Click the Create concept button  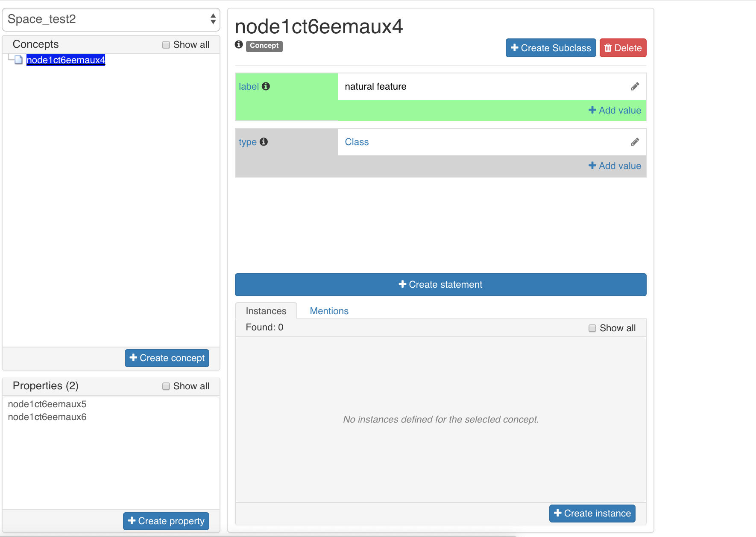167,358
